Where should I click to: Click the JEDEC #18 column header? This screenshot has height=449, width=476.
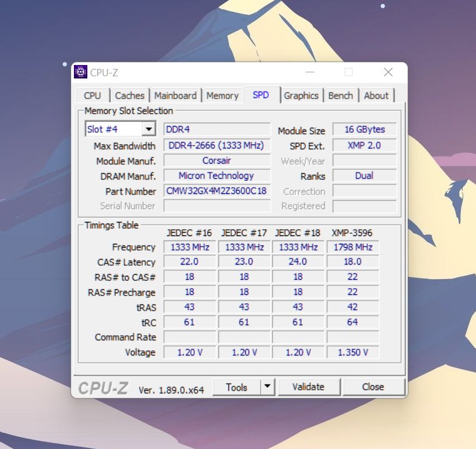(298, 233)
